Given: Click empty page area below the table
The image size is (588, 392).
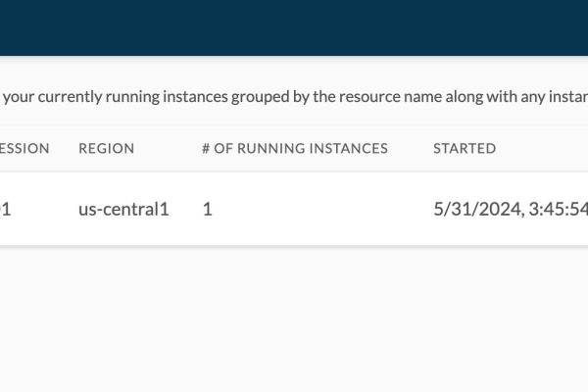Looking at the screenshot, I should click(294, 318).
